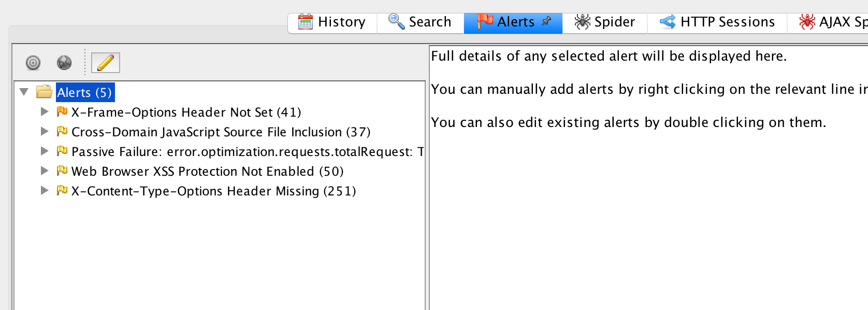The width and height of the screenshot is (868, 310).
Task: Collapse the Alerts (5) root node
Action: coord(24,92)
